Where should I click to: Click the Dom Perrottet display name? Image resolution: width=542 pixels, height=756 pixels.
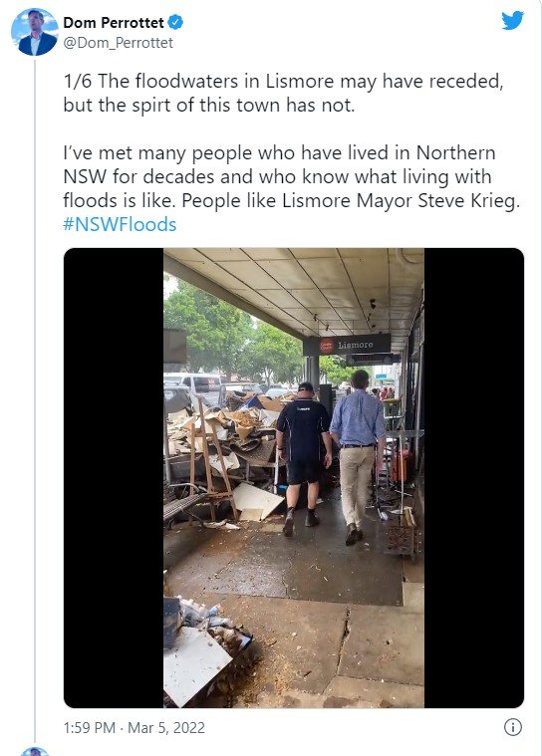(x=114, y=22)
